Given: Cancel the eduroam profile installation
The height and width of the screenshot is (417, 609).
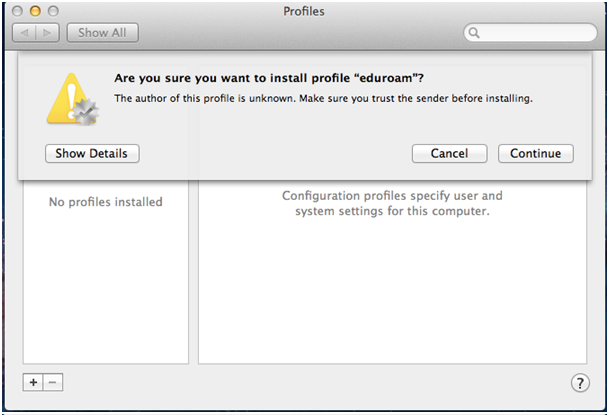Looking at the screenshot, I should pyautogui.click(x=449, y=153).
